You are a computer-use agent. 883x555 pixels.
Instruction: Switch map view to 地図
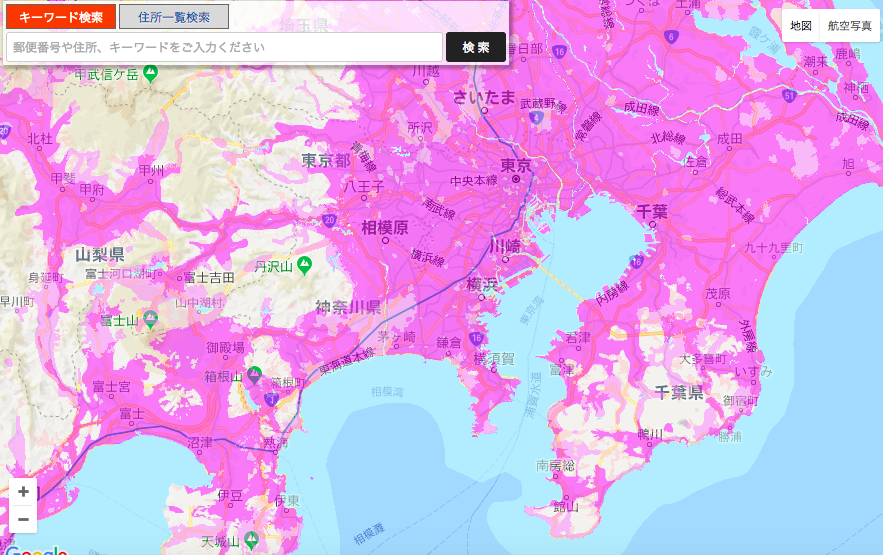point(800,26)
